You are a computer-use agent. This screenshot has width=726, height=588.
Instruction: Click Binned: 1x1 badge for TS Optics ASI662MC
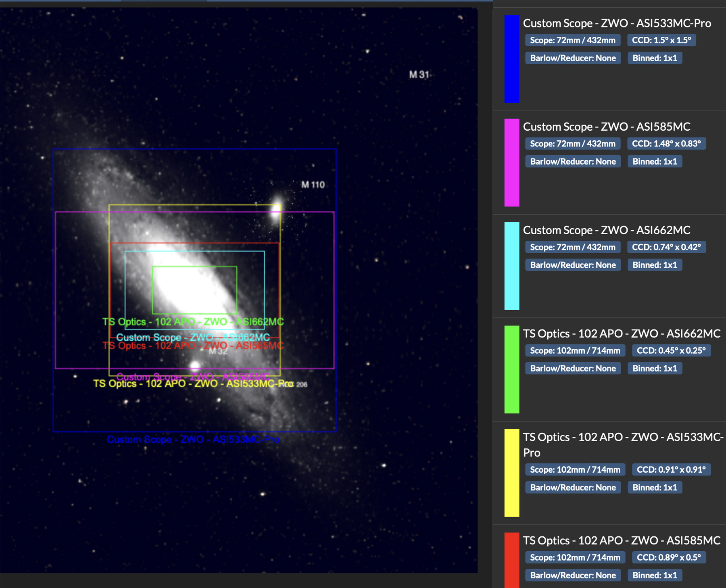(x=655, y=369)
